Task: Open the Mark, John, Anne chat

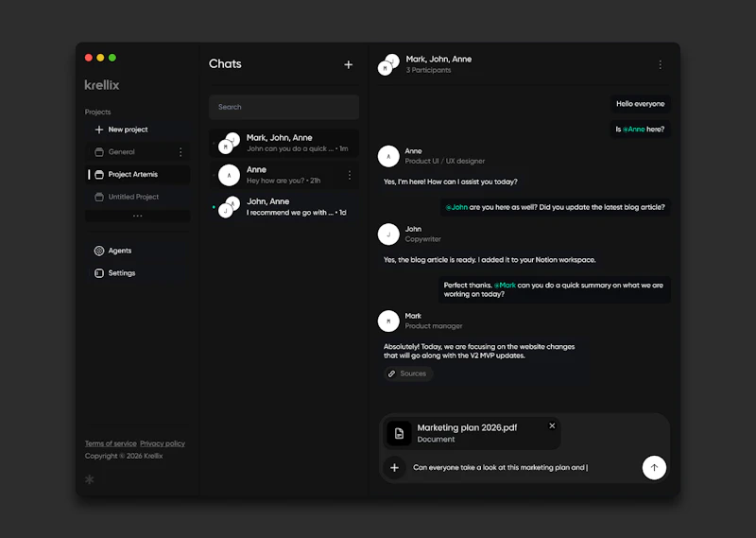Action: pos(284,143)
